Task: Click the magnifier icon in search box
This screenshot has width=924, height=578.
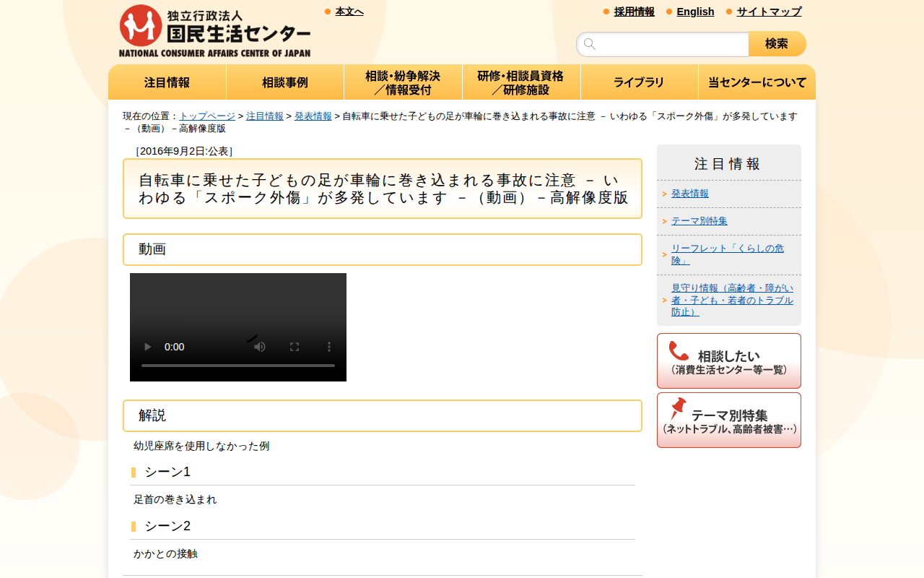Action: (590, 44)
